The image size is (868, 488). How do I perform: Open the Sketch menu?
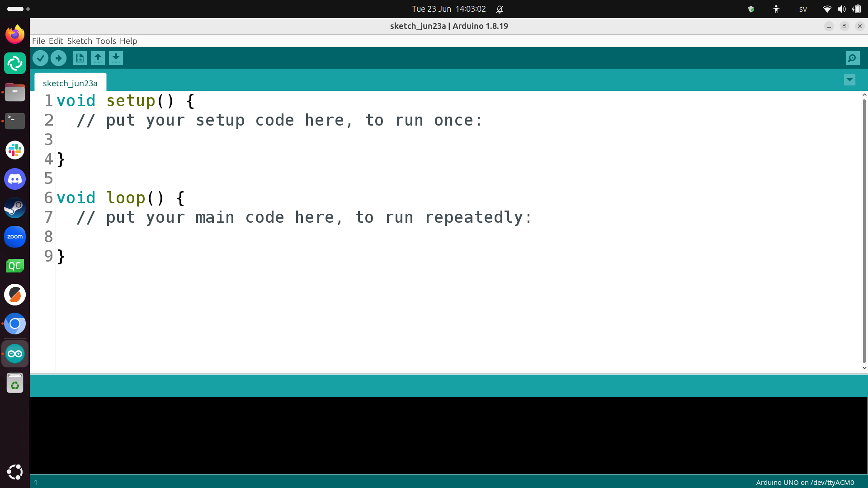(80, 41)
